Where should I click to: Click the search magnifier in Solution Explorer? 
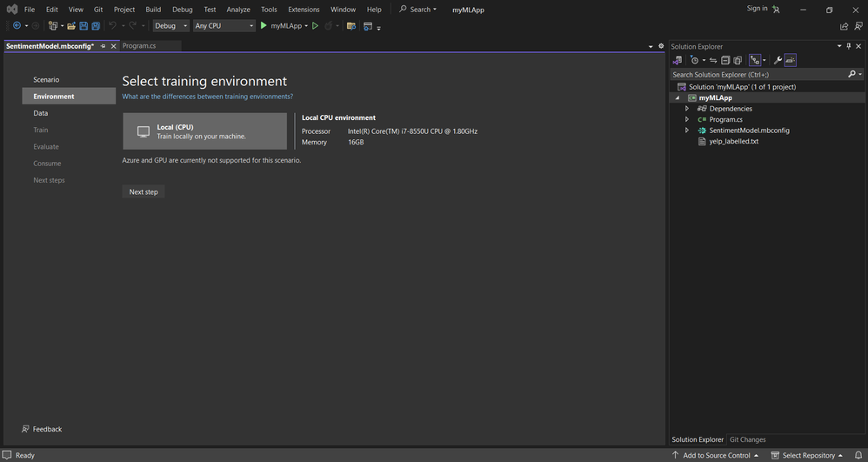pyautogui.click(x=852, y=74)
